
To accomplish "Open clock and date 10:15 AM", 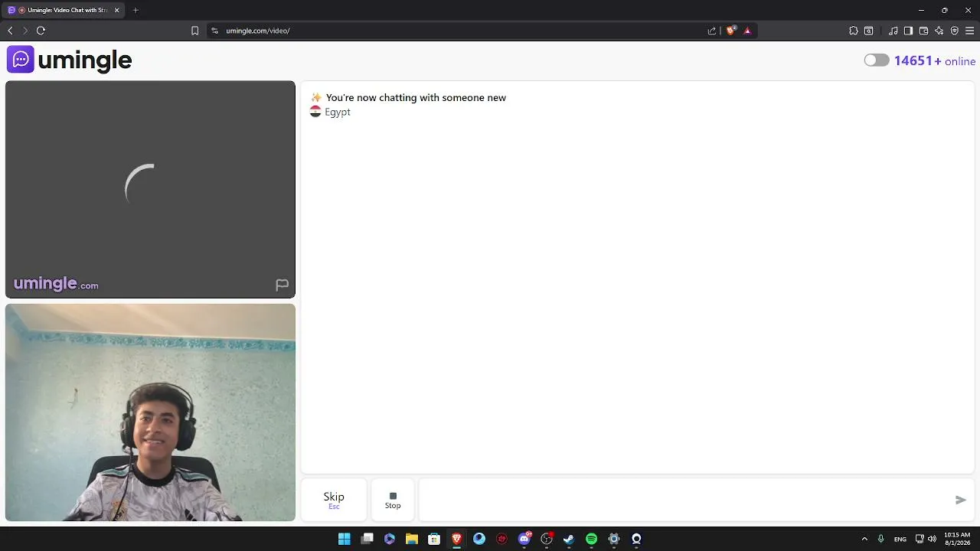I will pos(957,539).
